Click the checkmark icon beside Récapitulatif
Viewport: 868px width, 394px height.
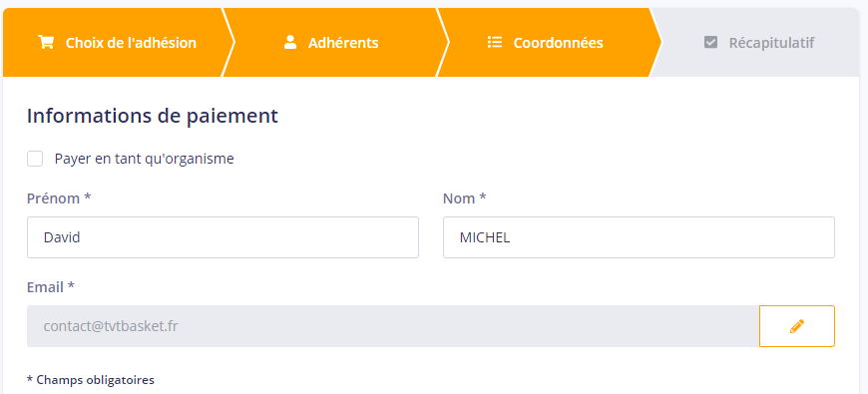pos(710,43)
